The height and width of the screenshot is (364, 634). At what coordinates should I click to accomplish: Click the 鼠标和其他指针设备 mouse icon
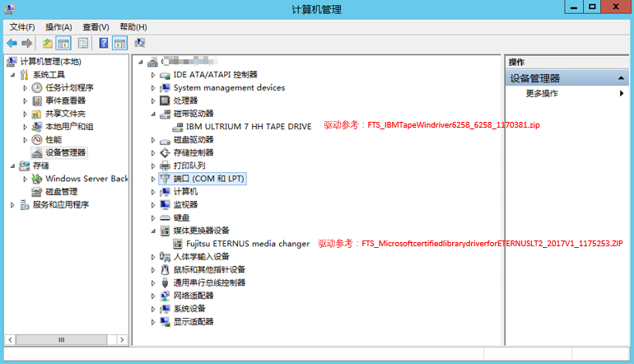[165, 269]
